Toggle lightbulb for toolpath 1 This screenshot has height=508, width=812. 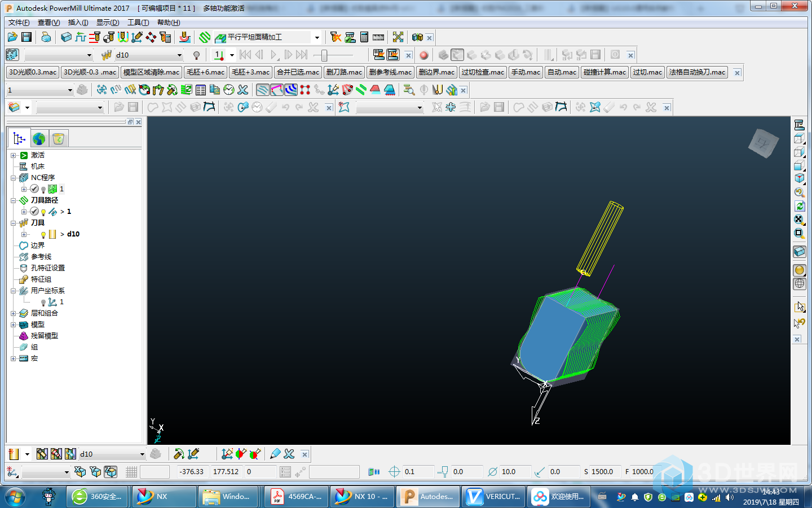click(43, 212)
